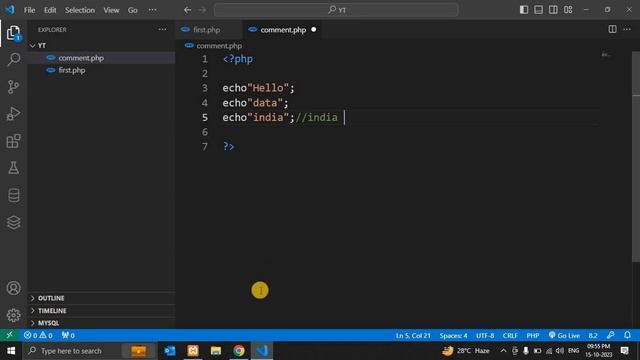Viewport: 640px width, 360px height.
Task: Open the Manage gear settings
Action: [13, 315]
